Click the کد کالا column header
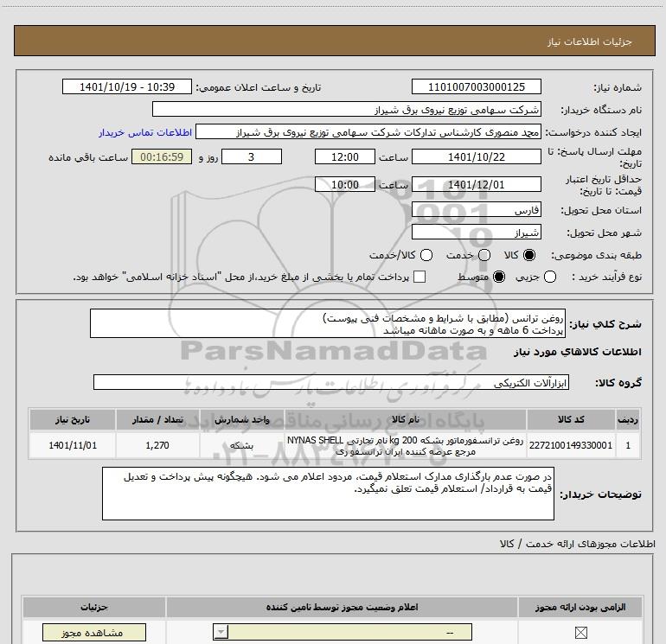The width and height of the screenshot is (666, 644). (571, 419)
